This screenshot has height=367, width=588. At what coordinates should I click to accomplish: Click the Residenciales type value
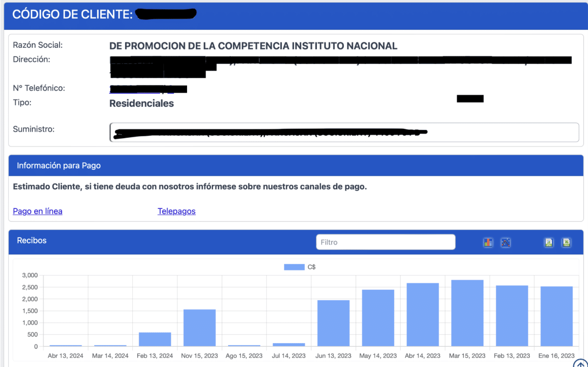point(142,103)
